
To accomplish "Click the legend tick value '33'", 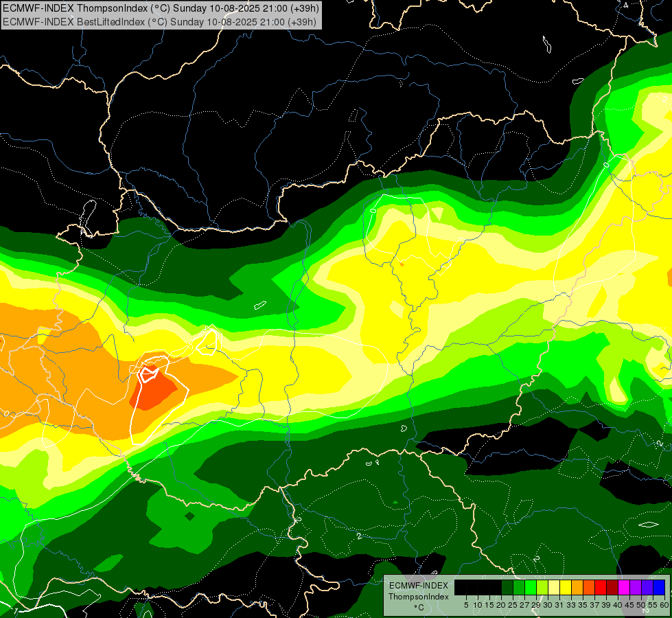I will coord(571,605).
